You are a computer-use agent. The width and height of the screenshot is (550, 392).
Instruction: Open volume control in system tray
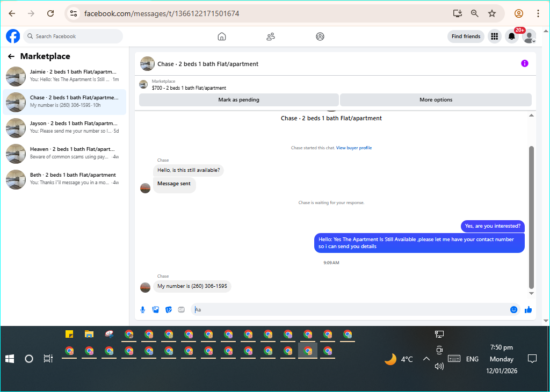tap(439, 366)
